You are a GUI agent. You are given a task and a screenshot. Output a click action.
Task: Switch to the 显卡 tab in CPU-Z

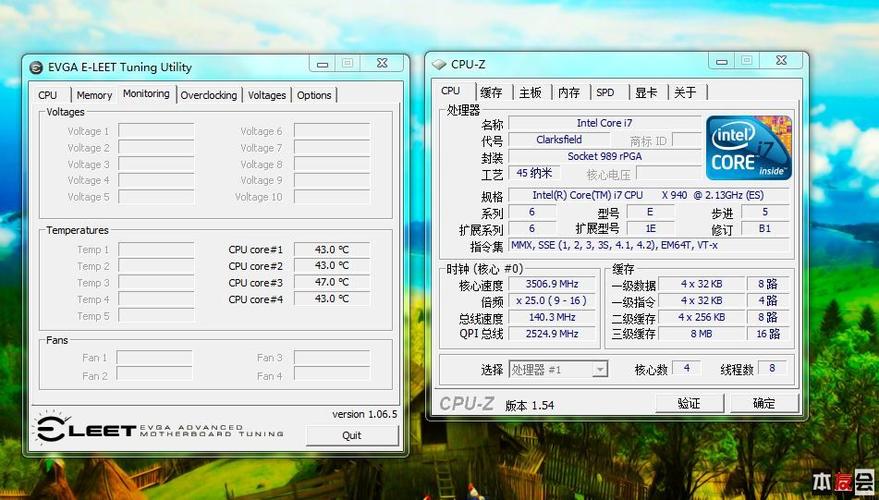coord(646,92)
